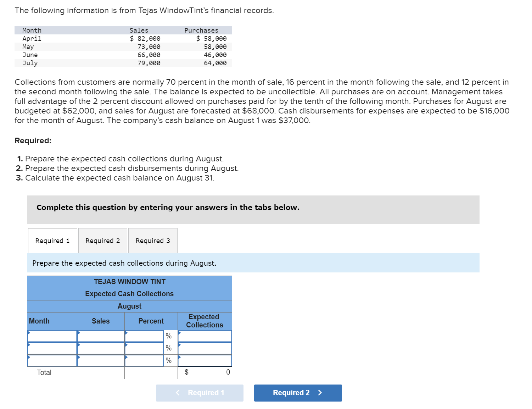Click the third row Sales input cell
The image size is (532, 409).
[x=101, y=360]
